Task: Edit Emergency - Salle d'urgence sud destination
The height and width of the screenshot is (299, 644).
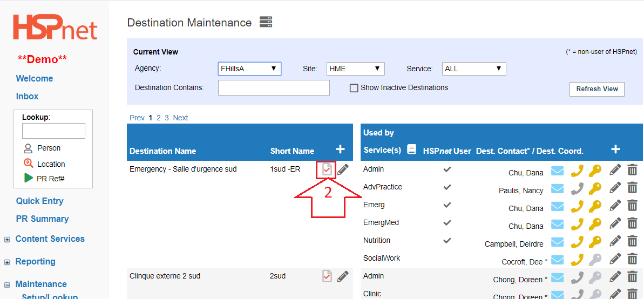Action: click(343, 170)
